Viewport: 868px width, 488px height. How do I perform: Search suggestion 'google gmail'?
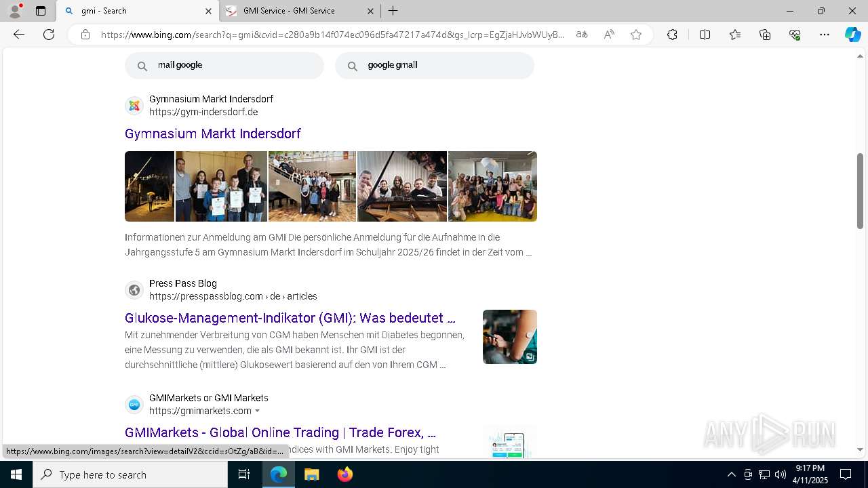(x=435, y=66)
